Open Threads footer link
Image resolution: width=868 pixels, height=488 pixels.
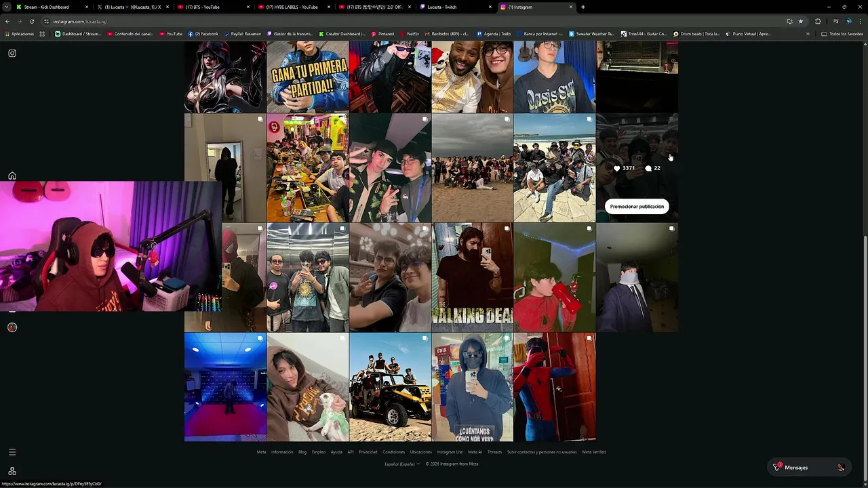(494, 452)
